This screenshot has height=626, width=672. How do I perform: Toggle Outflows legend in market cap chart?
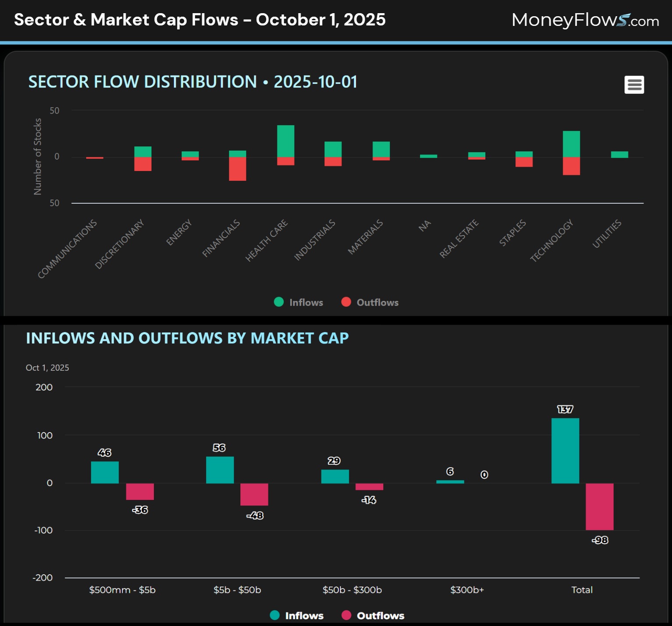click(373, 615)
